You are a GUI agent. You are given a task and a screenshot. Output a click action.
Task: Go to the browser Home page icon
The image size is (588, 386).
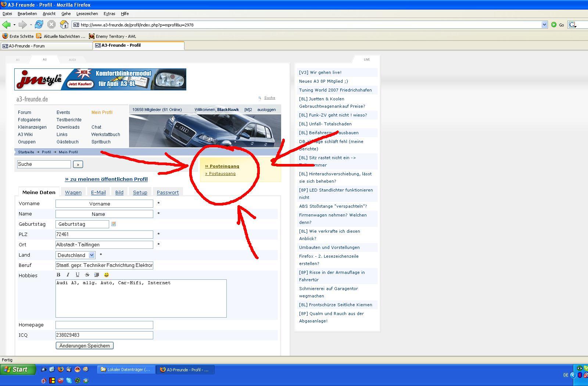point(64,25)
